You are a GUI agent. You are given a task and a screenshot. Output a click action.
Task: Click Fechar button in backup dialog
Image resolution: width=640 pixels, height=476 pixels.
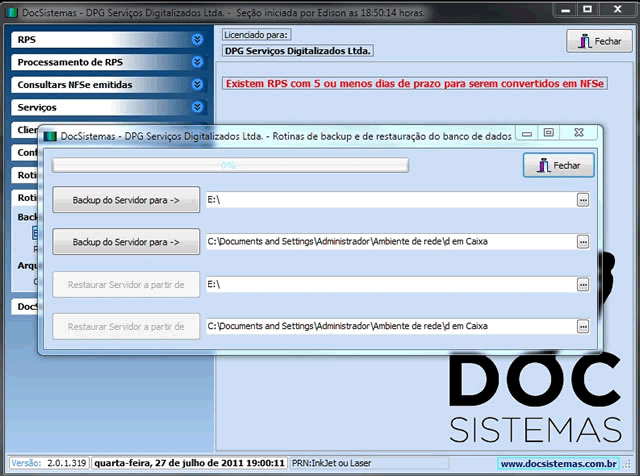[558, 165]
